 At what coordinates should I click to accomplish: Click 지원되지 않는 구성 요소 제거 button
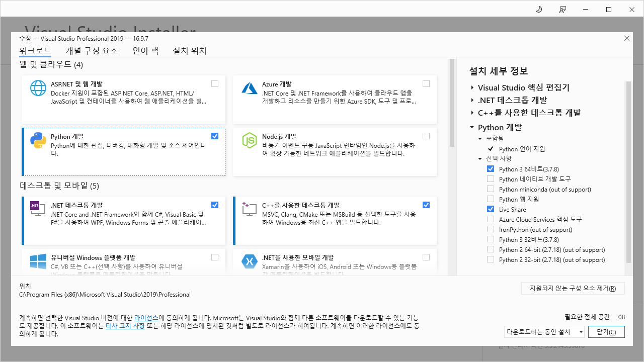(x=573, y=289)
